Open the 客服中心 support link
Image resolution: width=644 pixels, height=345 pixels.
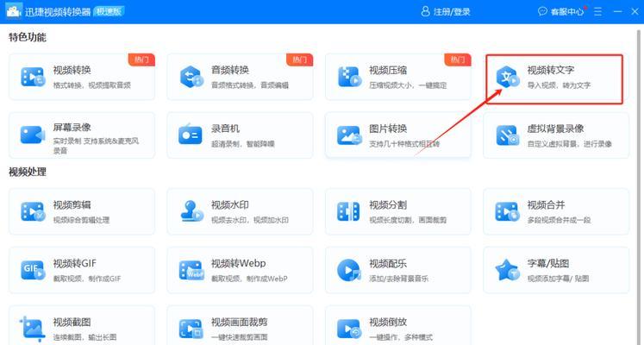pos(567,12)
